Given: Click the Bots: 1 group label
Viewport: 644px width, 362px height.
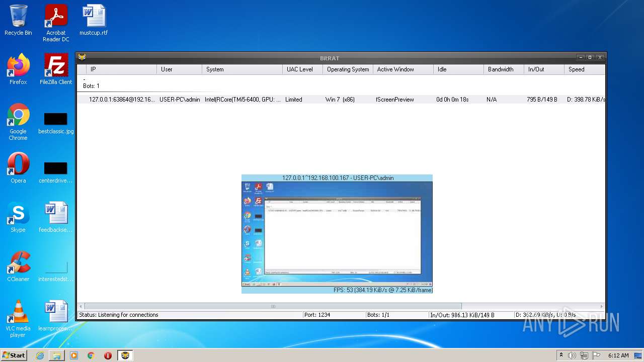Looking at the screenshot, I should coord(91,86).
